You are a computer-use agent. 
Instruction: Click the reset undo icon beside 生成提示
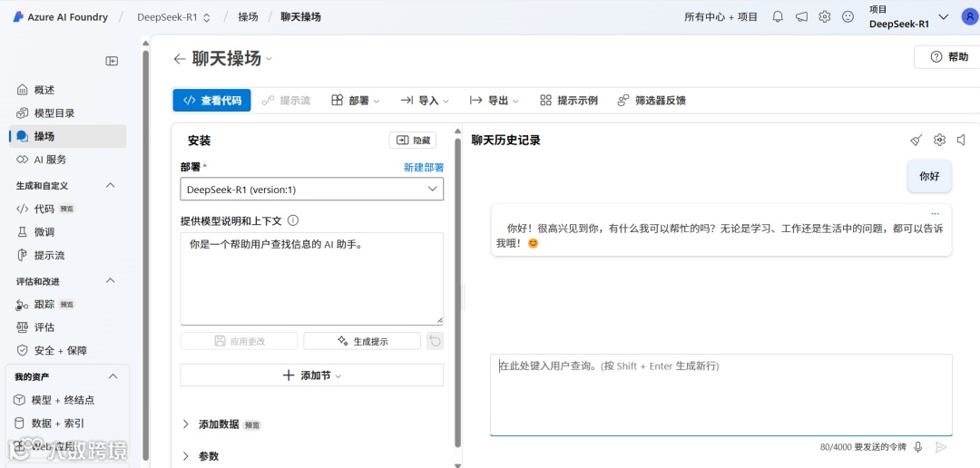pyautogui.click(x=435, y=341)
